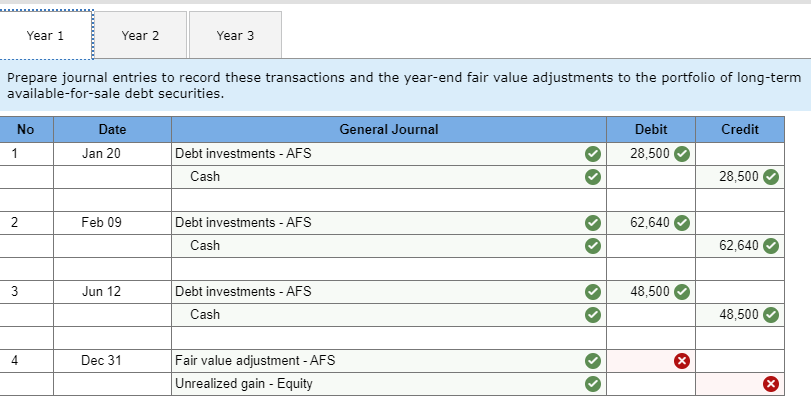Open the Year 3 tab

tap(235, 35)
